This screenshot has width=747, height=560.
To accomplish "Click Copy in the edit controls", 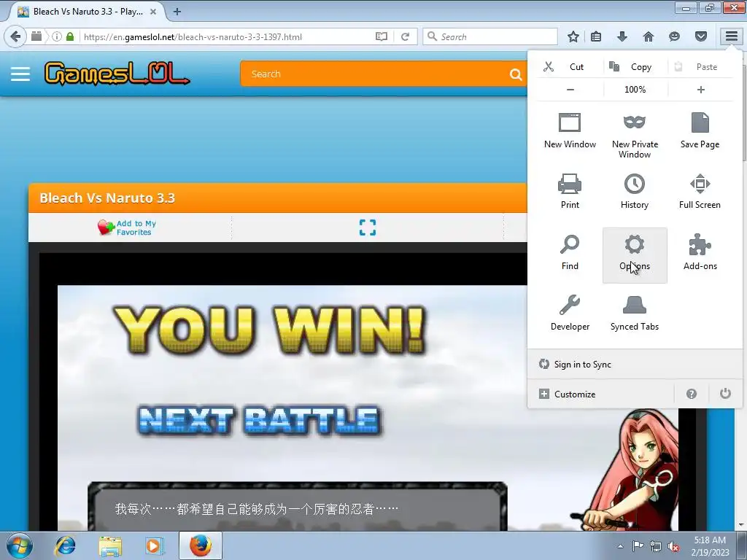I will pyautogui.click(x=635, y=66).
